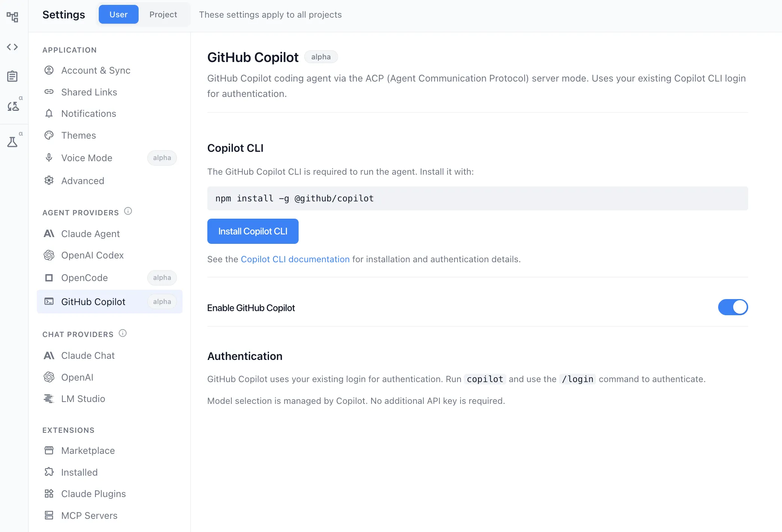Open Claude Plugins page

coord(110,494)
